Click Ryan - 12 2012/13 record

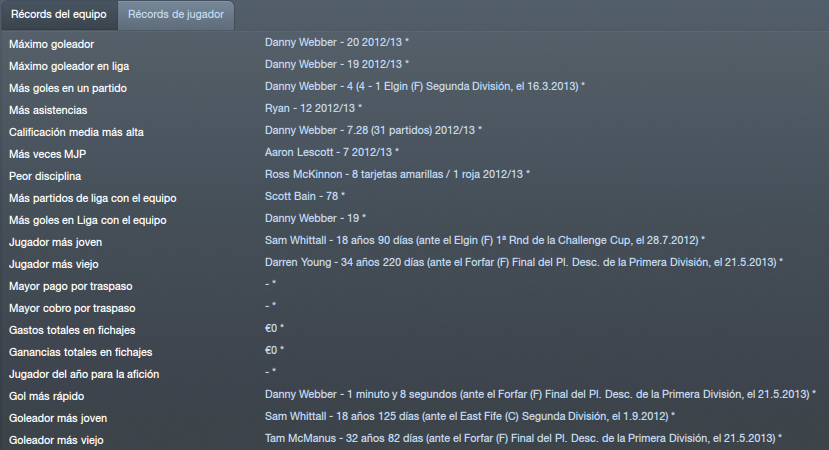pos(314,108)
